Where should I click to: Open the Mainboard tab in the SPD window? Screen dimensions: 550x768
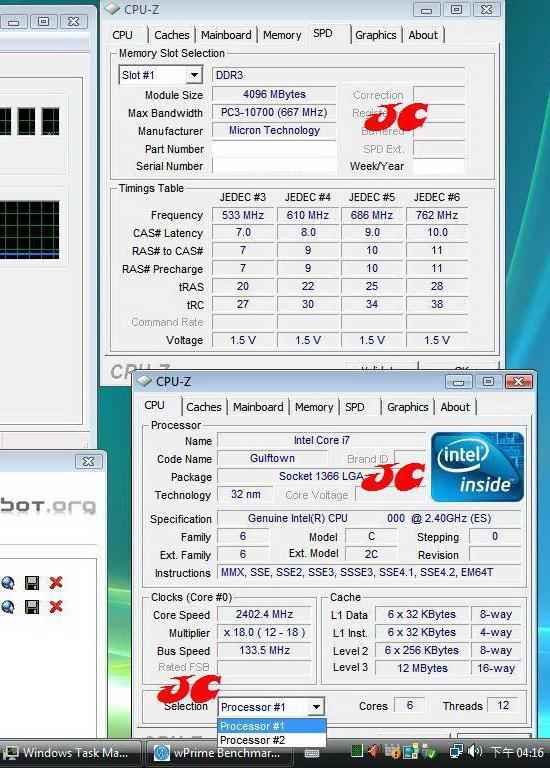[226, 35]
